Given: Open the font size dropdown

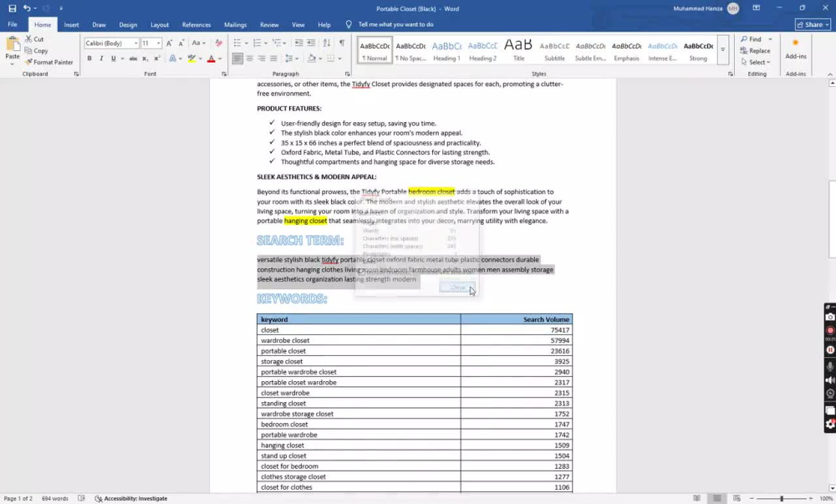Looking at the screenshot, I should pos(158,43).
